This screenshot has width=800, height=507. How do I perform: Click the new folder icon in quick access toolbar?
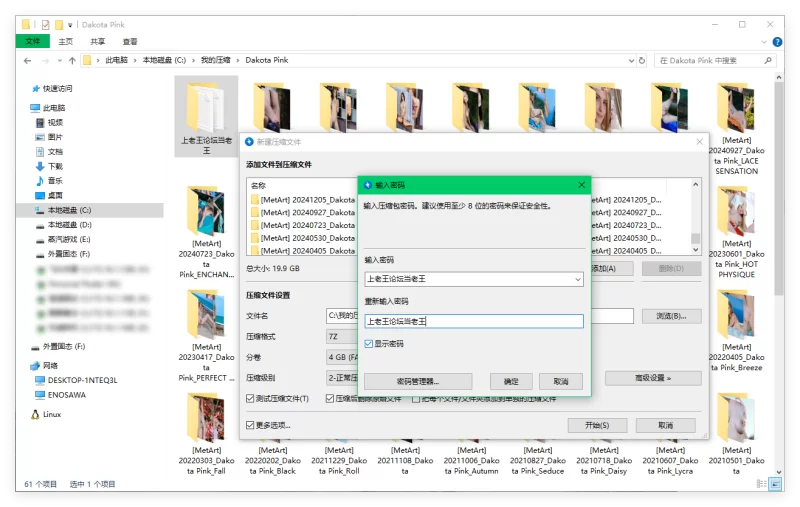coord(59,24)
